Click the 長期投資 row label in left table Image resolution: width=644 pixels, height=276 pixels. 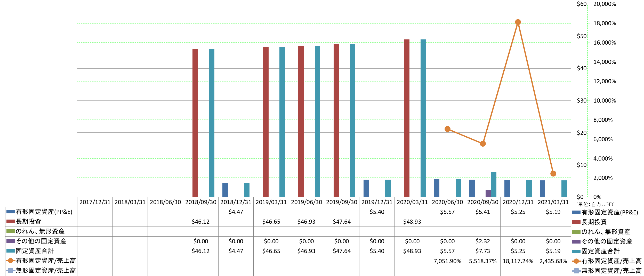[28, 221]
